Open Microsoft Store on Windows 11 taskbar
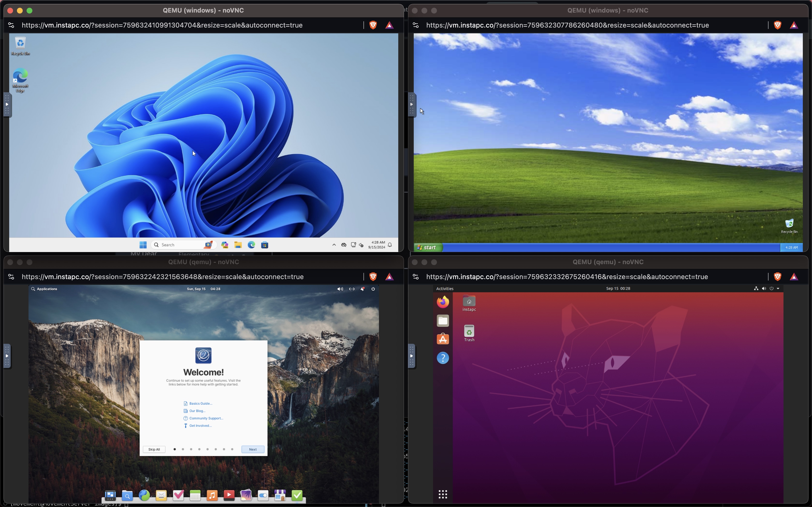The height and width of the screenshot is (507, 812). click(x=264, y=245)
